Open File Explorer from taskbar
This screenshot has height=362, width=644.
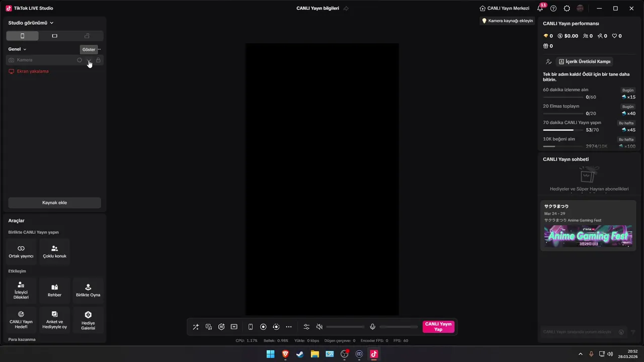coord(315,354)
